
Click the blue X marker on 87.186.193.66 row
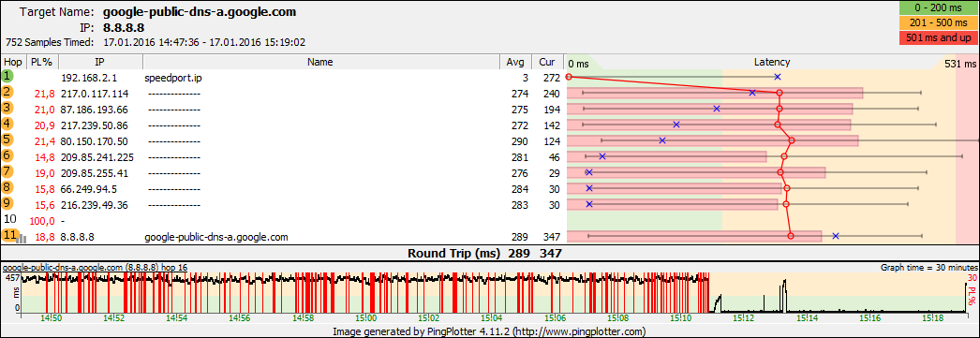pos(717,109)
